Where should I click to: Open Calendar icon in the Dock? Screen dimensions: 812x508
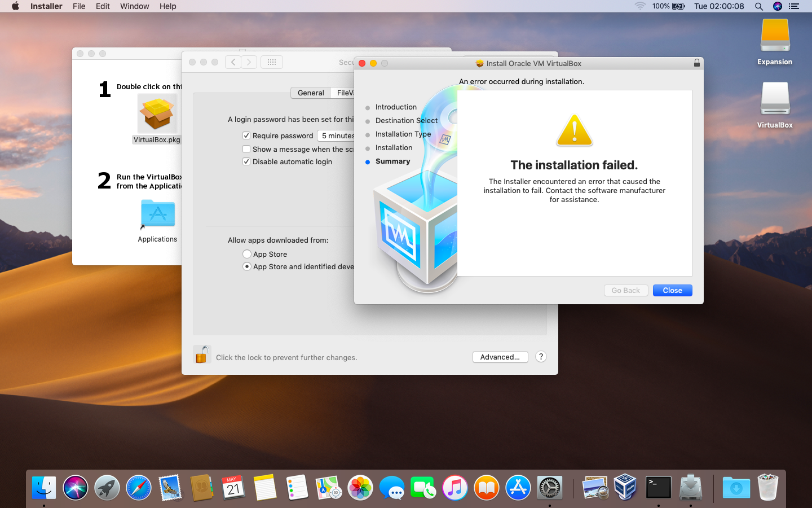pos(233,488)
